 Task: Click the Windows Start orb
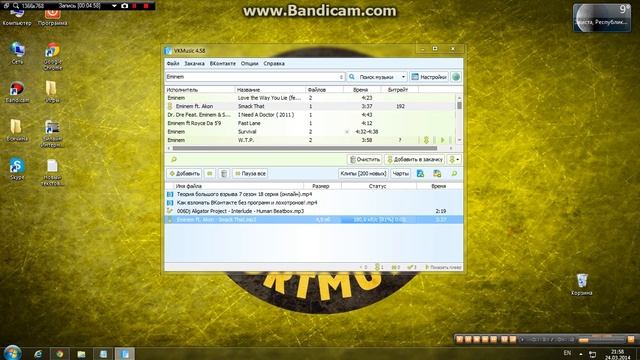[12, 353]
